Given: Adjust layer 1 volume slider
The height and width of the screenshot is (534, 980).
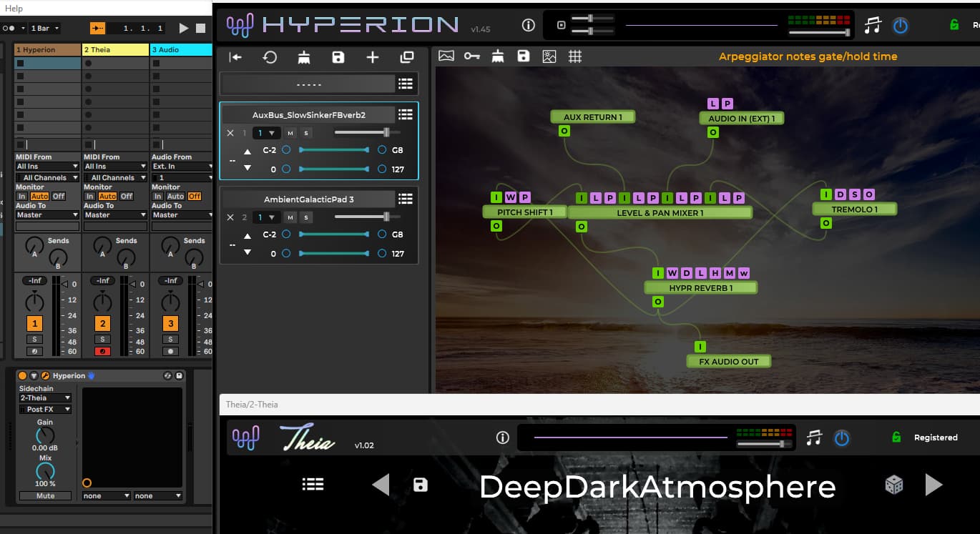Looking at the screenshot, I should (x=367, y=132).
